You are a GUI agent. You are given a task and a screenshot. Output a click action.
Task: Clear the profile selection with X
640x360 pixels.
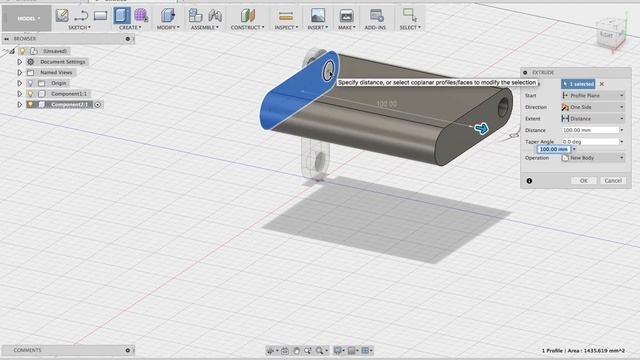point(602,84)
